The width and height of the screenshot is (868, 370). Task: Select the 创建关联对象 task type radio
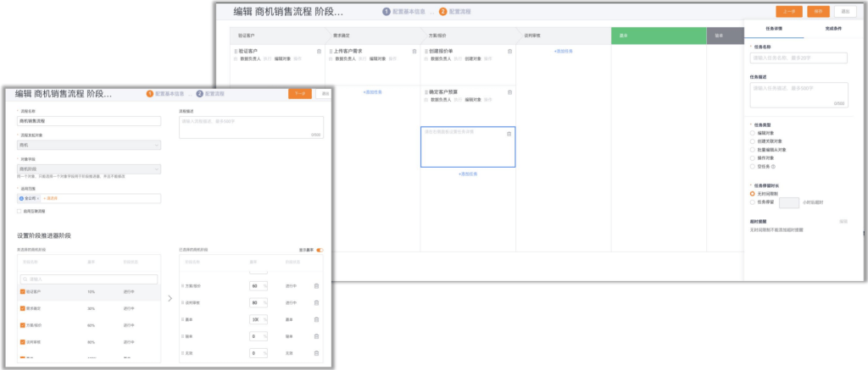[753, 141]
